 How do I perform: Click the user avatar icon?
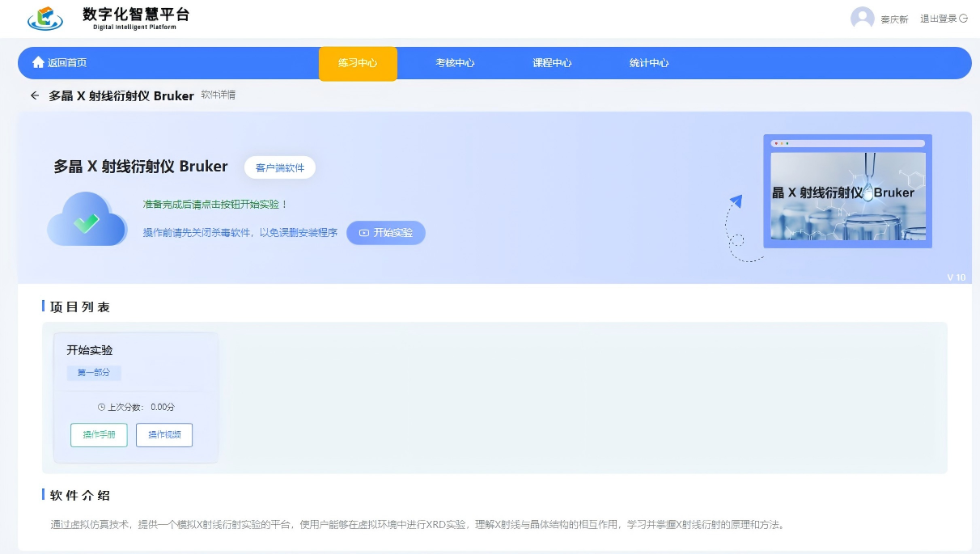[x=862, y=18]
